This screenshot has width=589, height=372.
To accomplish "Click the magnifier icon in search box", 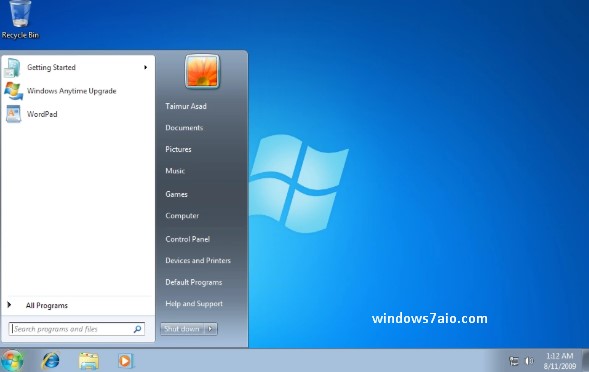I will [137, 329].
